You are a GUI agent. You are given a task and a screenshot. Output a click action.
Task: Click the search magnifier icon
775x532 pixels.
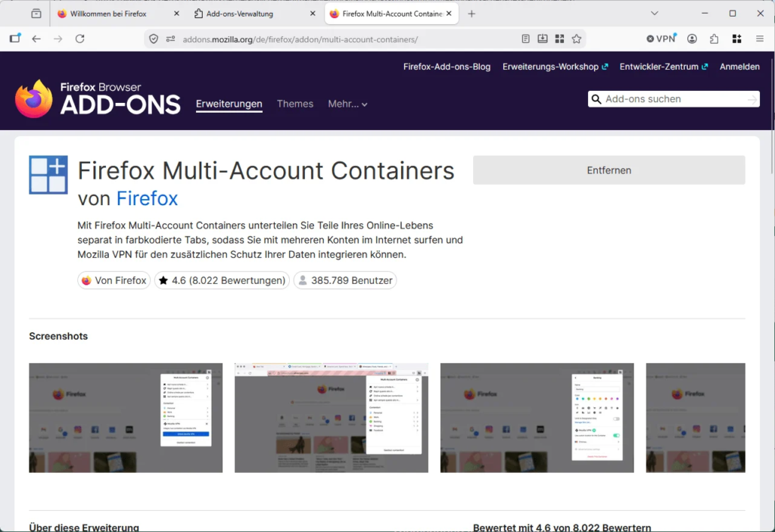(596, 99)
